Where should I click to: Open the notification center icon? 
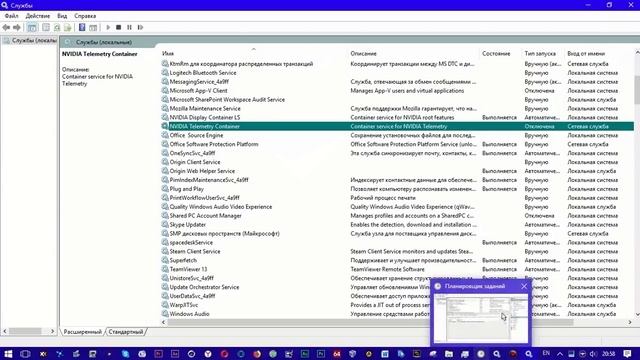(x=627, y=353)
